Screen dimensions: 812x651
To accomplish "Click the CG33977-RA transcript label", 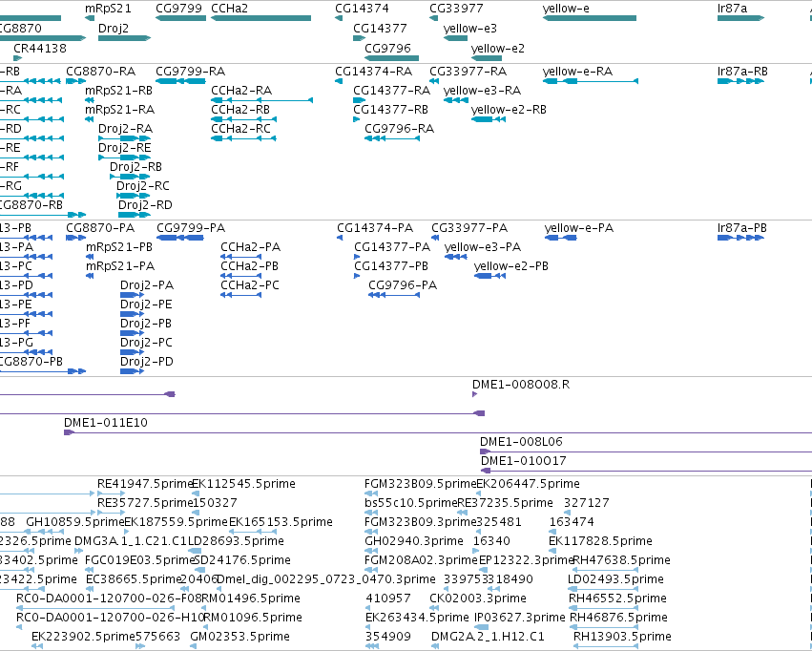I will pos(468,71).
